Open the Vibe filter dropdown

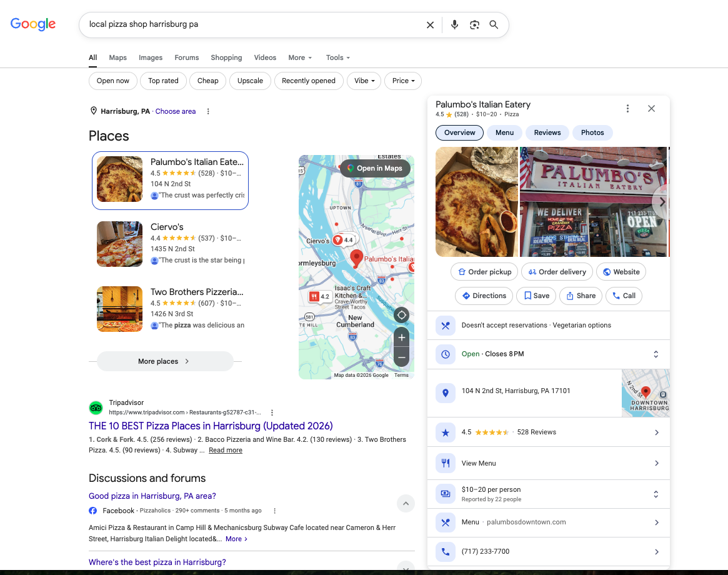[x=364, y=81]
